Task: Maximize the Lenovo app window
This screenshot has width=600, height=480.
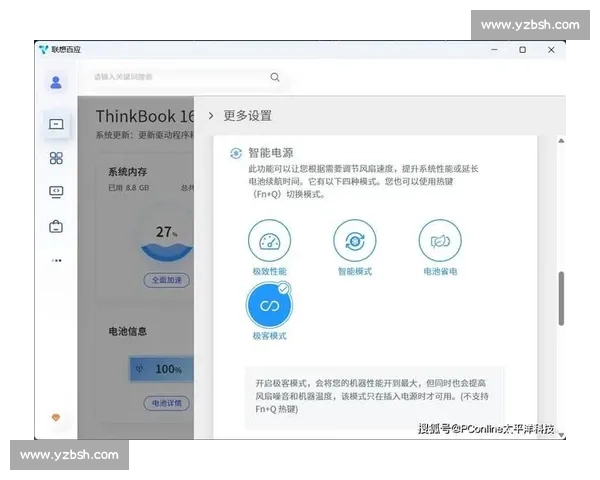Action: pyautogui.click(x=522, y=50)
